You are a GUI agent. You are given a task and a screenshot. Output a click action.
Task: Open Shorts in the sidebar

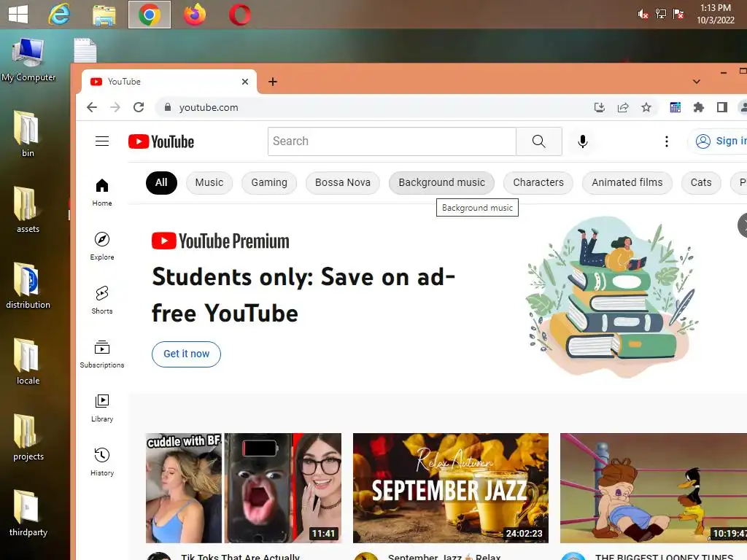coord(102,300)
